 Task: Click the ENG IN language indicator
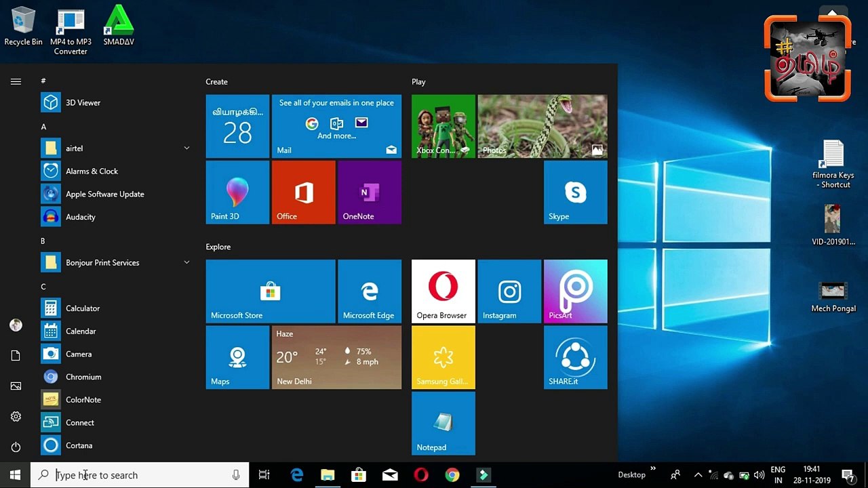tap(778, 475)
